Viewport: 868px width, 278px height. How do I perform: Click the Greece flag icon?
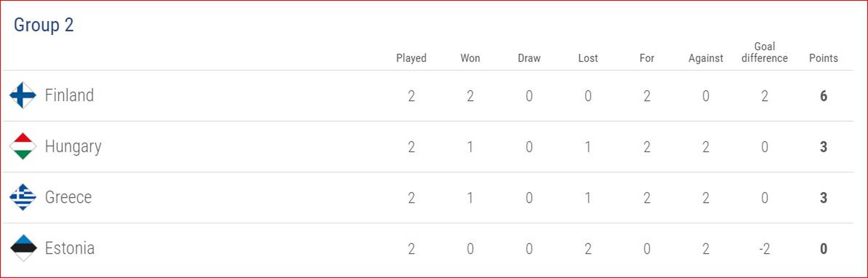(x=23, y=197)
